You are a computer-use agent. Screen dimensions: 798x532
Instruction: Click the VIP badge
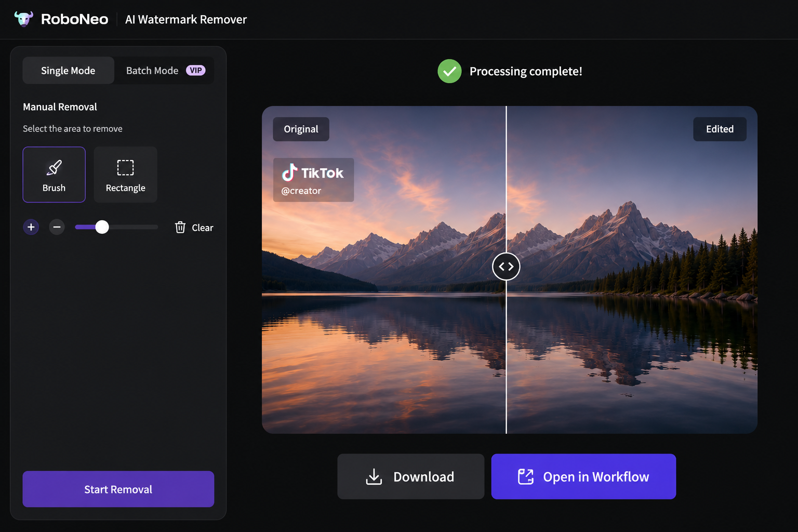[x=196, y=71]
